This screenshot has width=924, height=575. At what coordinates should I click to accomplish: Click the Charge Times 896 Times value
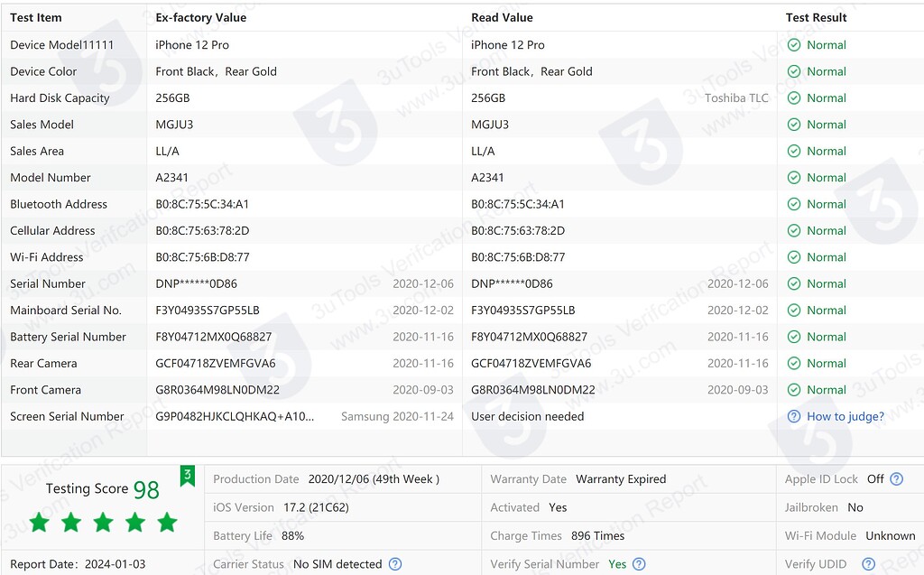coord(597,535)
